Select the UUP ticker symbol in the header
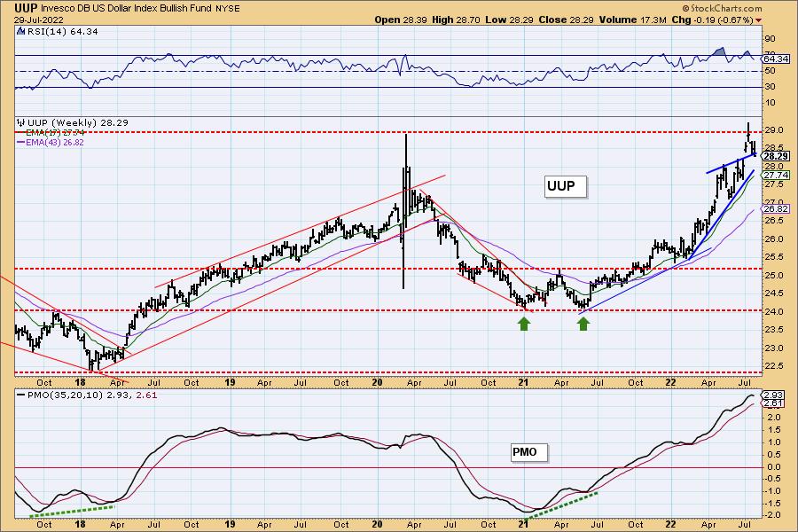 [26, 8]
